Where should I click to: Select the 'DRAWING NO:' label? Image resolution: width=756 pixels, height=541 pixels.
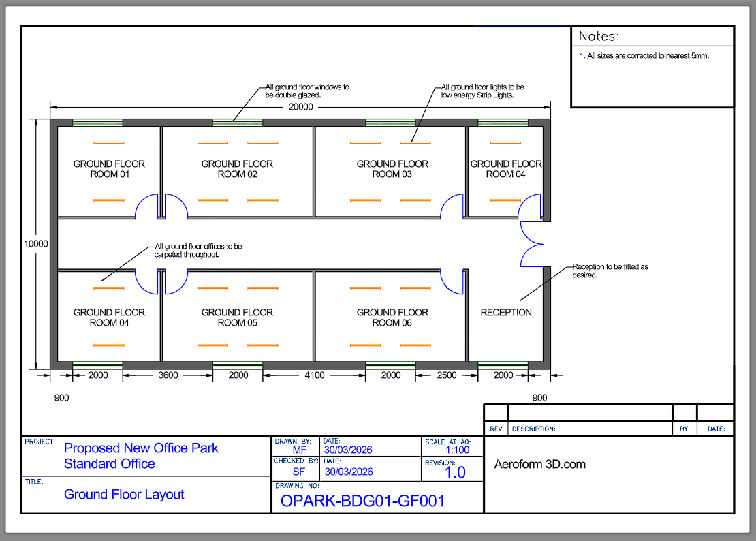(x=297, y=486)
